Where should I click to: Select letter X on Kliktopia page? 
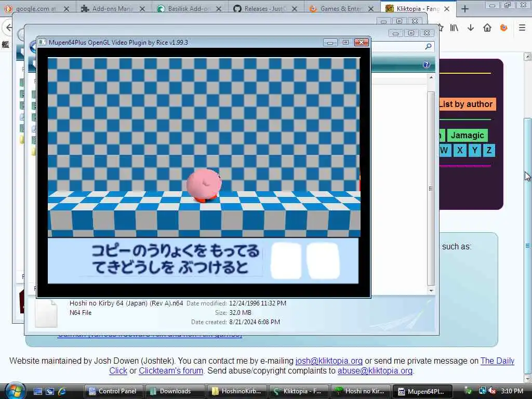pos(460,150)
